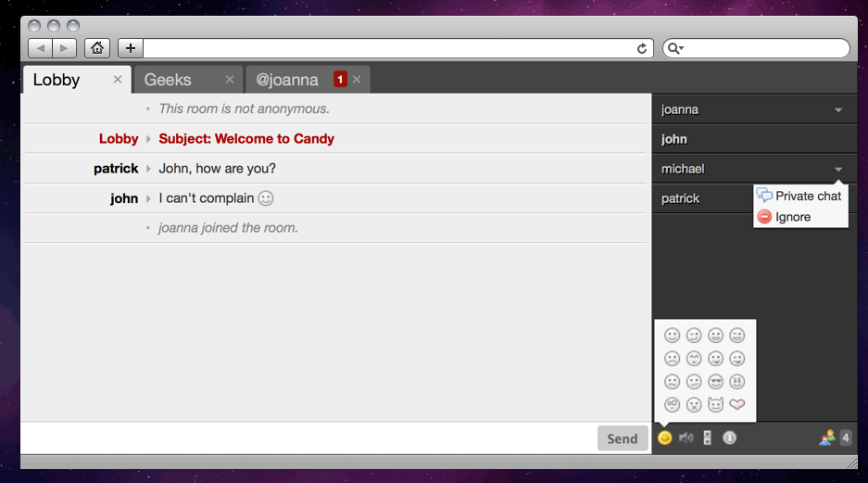Click the info icon in the bottom toolbar
Screen dimensions: 868x483
(x=729, y=439)
